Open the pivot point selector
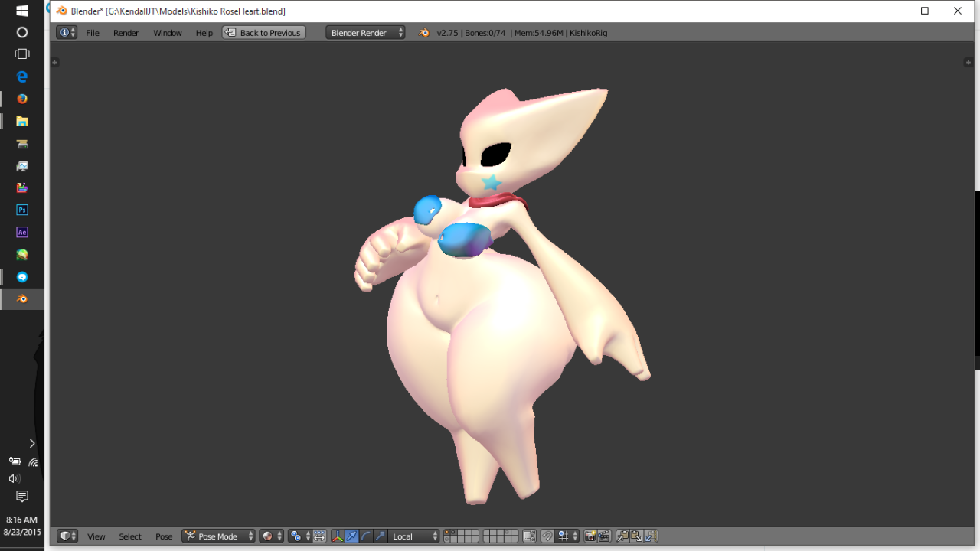This screenshot has width=980, height=551. pos(299,536)
